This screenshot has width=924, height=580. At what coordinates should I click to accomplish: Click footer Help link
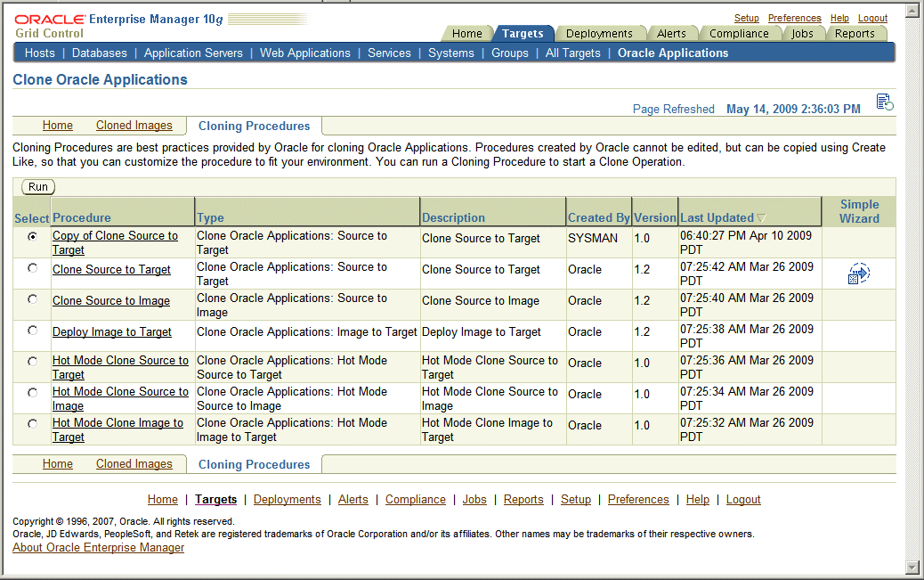point(698,500)
